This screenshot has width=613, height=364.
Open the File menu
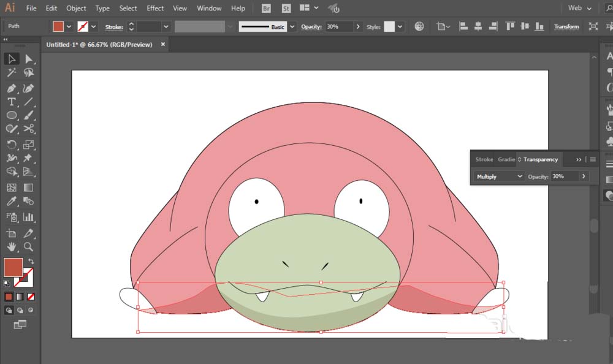pos(31,8)
